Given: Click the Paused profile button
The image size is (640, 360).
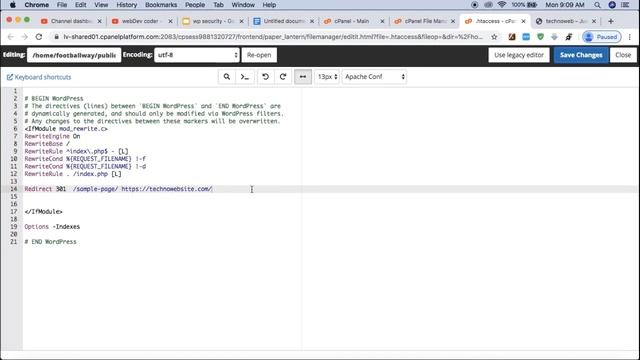Looking at the screenshot, I should [x=602, y=37].
